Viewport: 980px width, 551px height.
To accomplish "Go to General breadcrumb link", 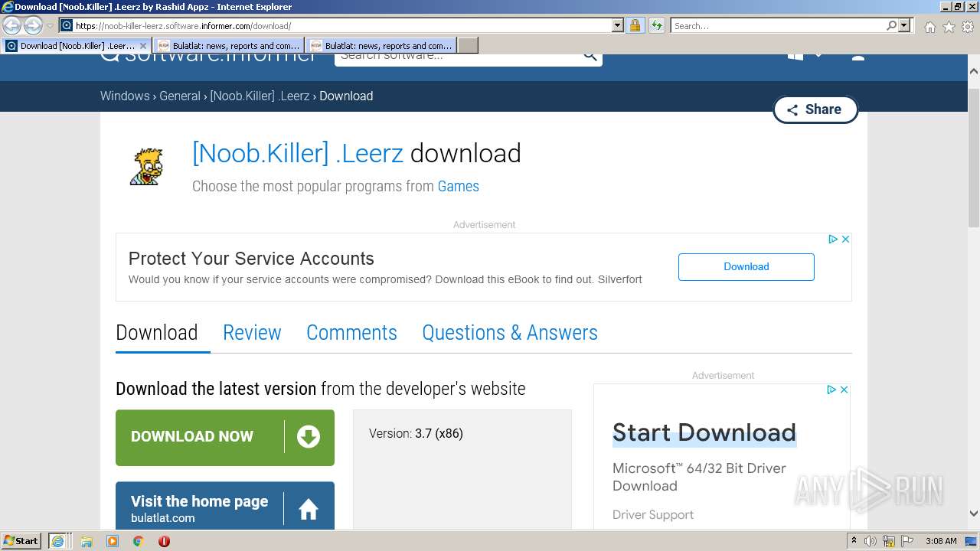I will 180,96.
